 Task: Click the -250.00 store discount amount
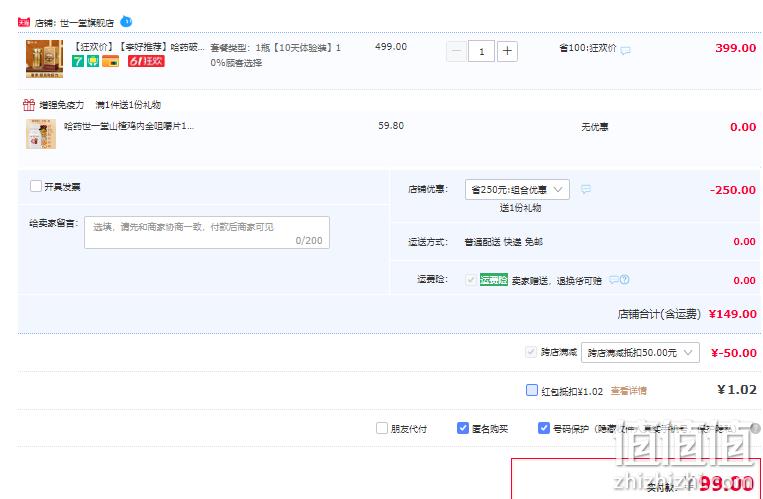coord(733,190)
